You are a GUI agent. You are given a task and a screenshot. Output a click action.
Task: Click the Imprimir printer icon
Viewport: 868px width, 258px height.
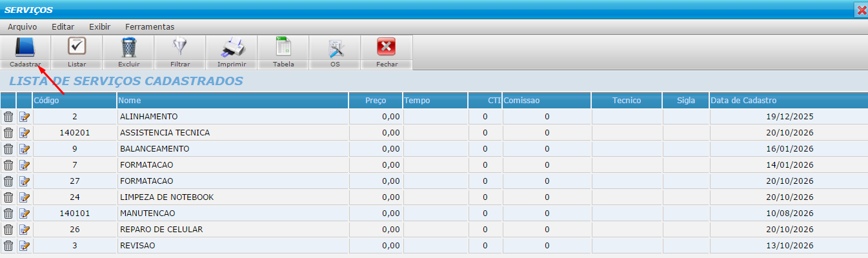[232, 47]
